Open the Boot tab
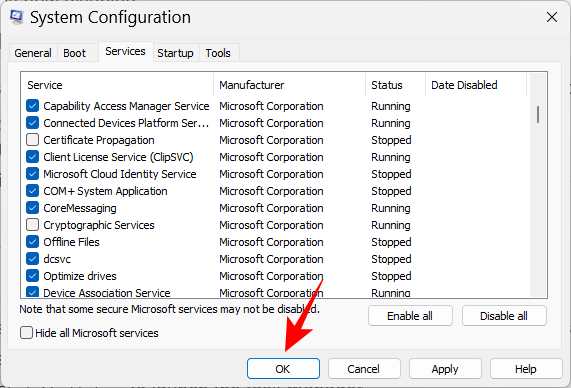 pos(75,53)
